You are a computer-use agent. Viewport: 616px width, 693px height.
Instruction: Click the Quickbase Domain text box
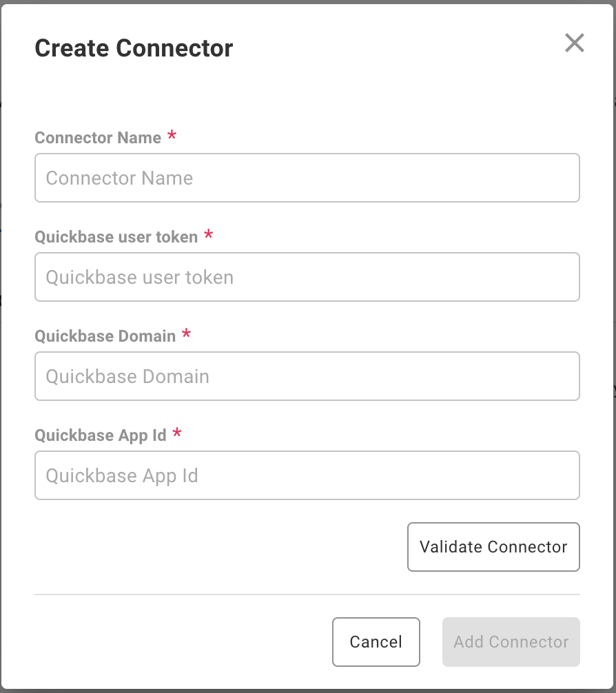click(307, 376)
